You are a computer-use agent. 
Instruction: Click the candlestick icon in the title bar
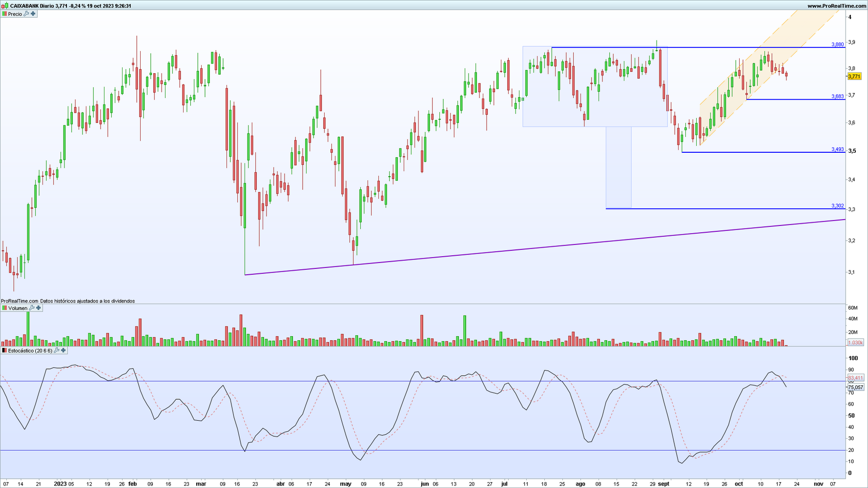point(5,6)
